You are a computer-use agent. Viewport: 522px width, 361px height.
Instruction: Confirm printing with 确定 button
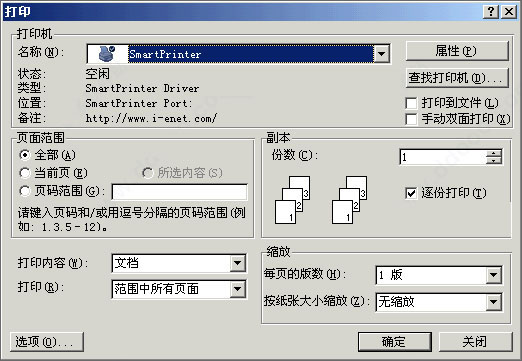tap(395, 342)
